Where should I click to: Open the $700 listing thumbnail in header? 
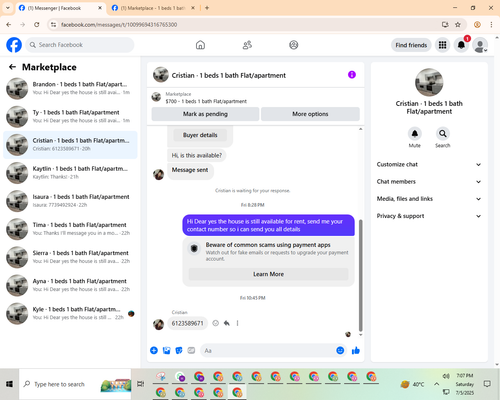(156, 97)
